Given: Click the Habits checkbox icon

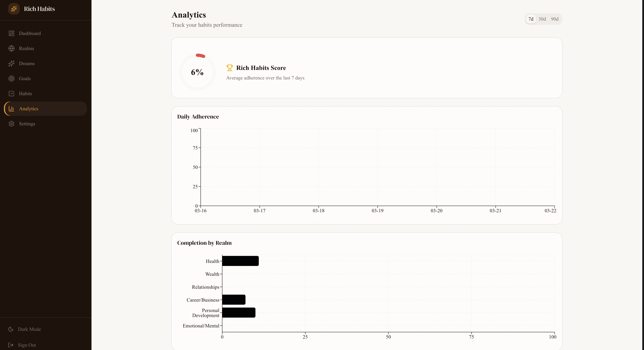Looking at the screenshot, I should coord(11,93).
